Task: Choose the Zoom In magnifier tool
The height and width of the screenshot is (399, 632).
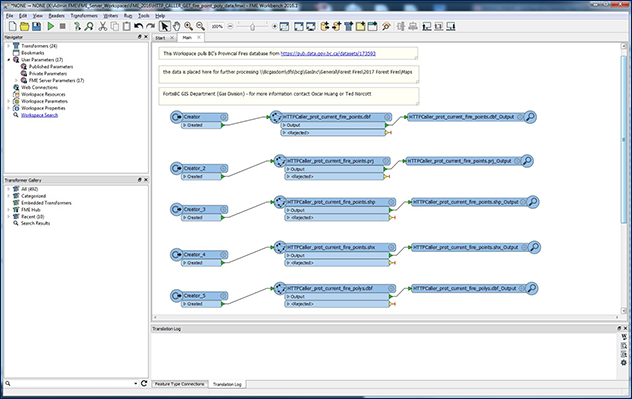Action: (x=188, y=27)
